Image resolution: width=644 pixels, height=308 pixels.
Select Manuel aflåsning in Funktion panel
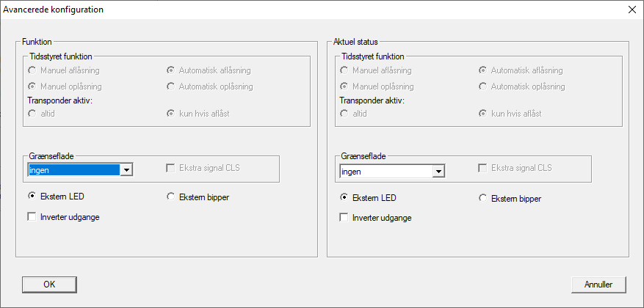click(32, 70)
